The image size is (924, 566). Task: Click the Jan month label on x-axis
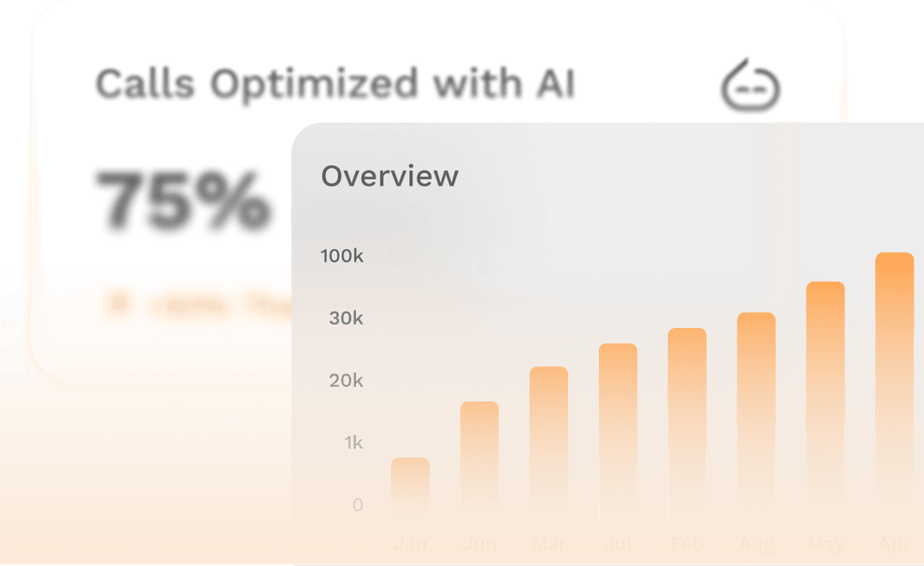[x=411, y=543]
